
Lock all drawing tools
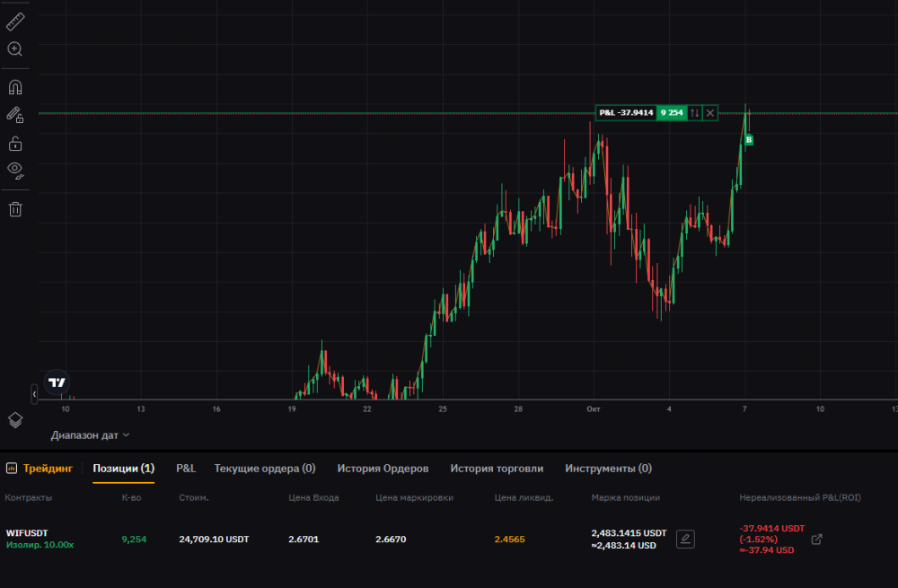pos(15,143)
